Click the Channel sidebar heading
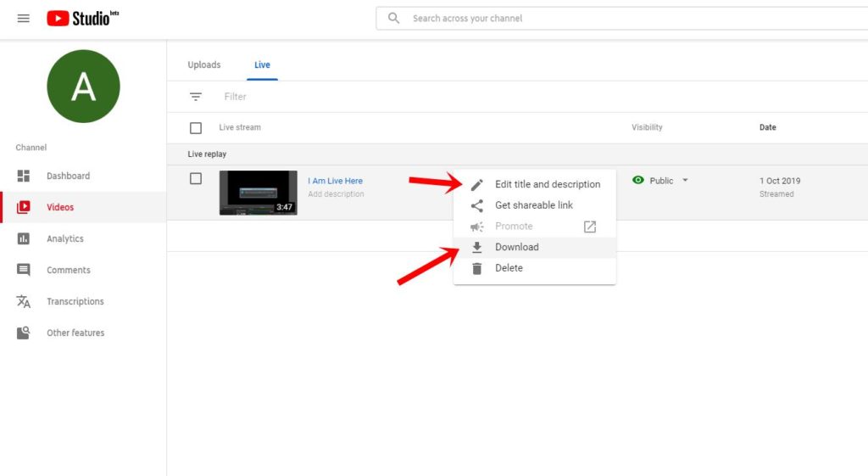 pos(31,148)
